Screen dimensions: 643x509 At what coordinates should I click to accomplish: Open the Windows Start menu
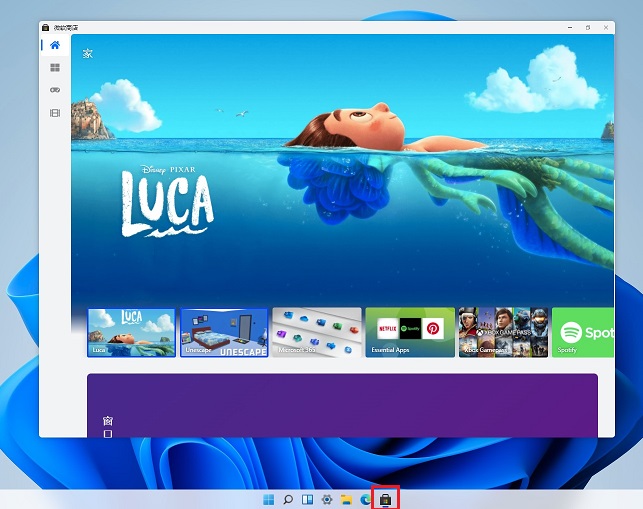(x=267, y=499)
